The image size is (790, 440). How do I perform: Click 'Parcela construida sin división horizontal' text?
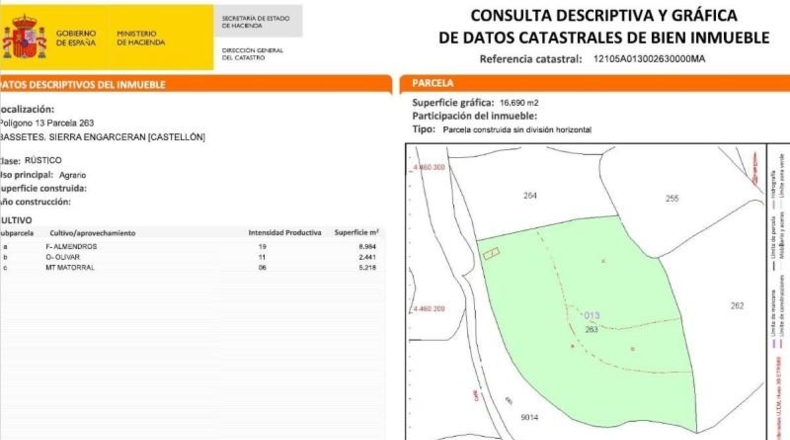coord(517,130)
